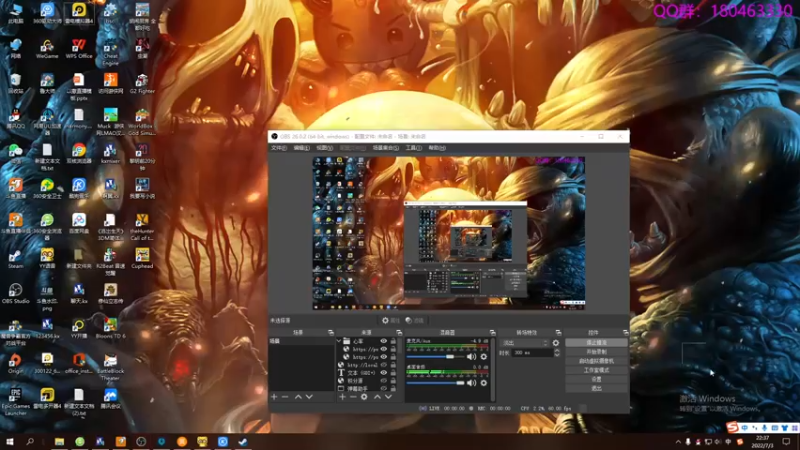Click the 桌面音频 volume slider
Viewport: 800px width, 450px height.
[435, 383]
